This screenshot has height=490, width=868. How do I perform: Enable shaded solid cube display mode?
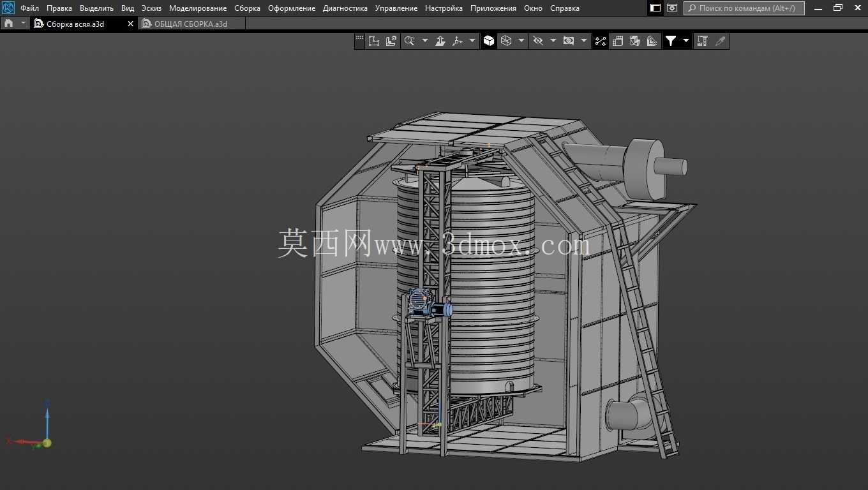(x=489, y=41)
